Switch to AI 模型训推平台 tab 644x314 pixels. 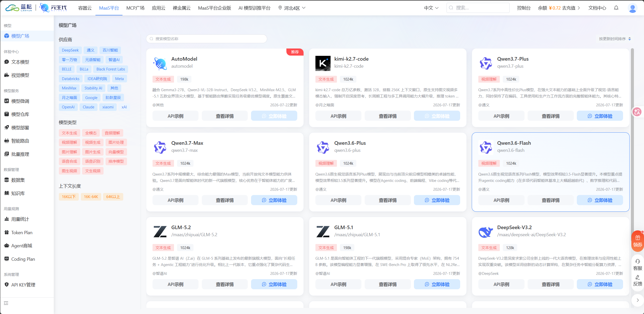[254, 8]
